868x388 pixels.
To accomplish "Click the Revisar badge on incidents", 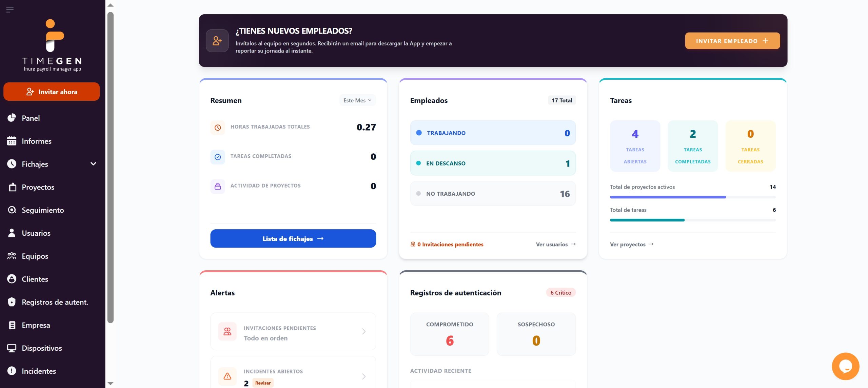I will click(263, 383).
